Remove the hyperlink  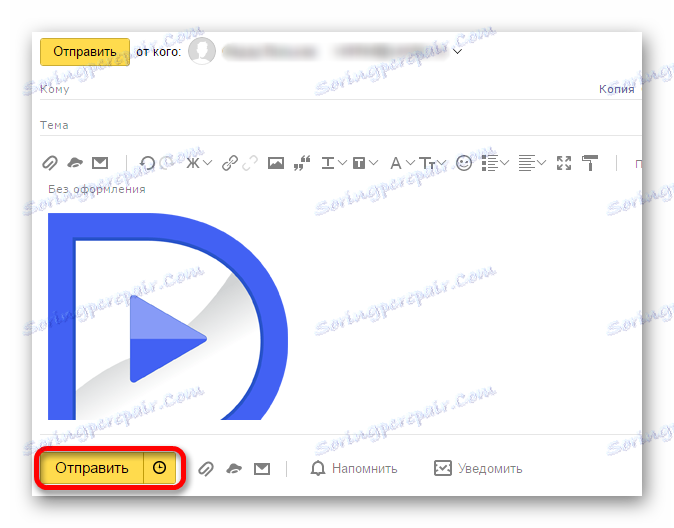pyautogui.click(x=250, y=163)
